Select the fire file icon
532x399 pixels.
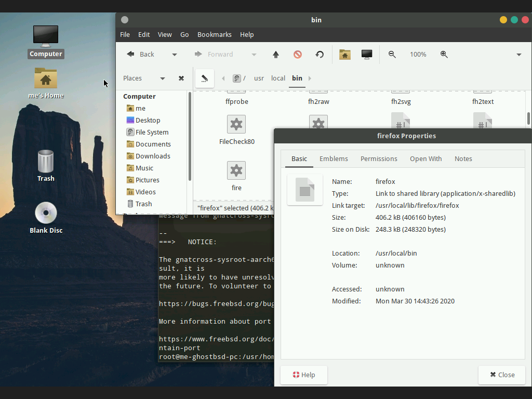click(236, 170)
